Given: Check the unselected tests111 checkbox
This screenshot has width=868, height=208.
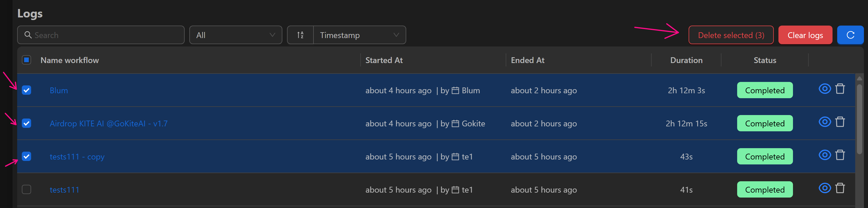Looking at the screenshot, I should [x=27, y=189].
